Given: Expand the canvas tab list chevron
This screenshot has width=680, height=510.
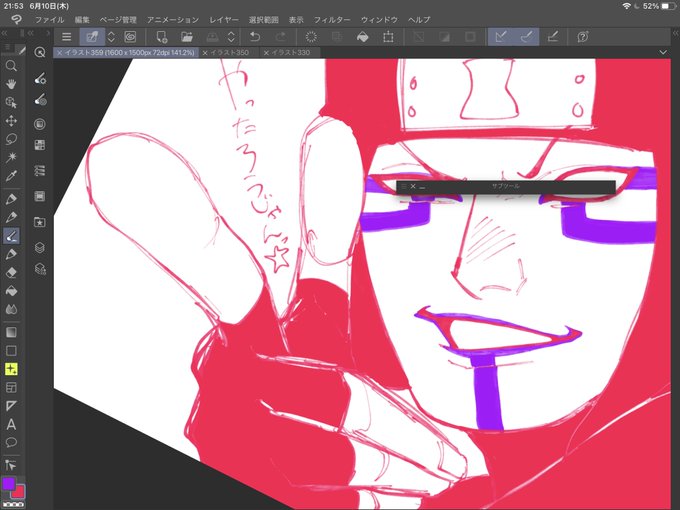Looking at the screenshot, I should click(663, 52).
